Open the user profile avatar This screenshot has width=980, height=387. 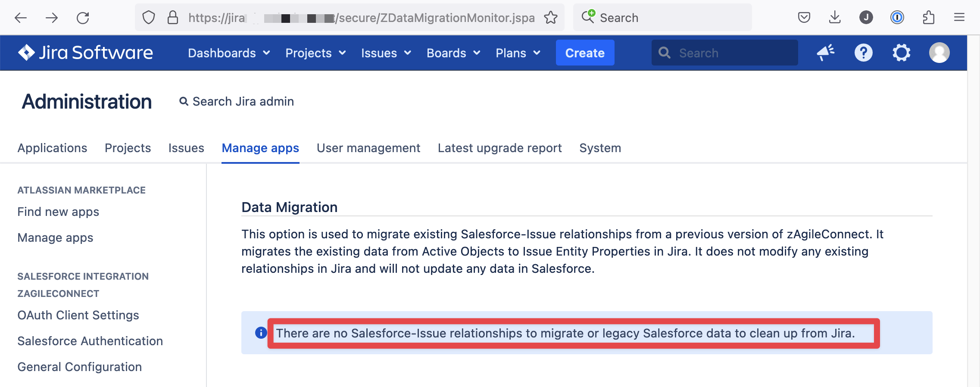(x=939, y=53)
